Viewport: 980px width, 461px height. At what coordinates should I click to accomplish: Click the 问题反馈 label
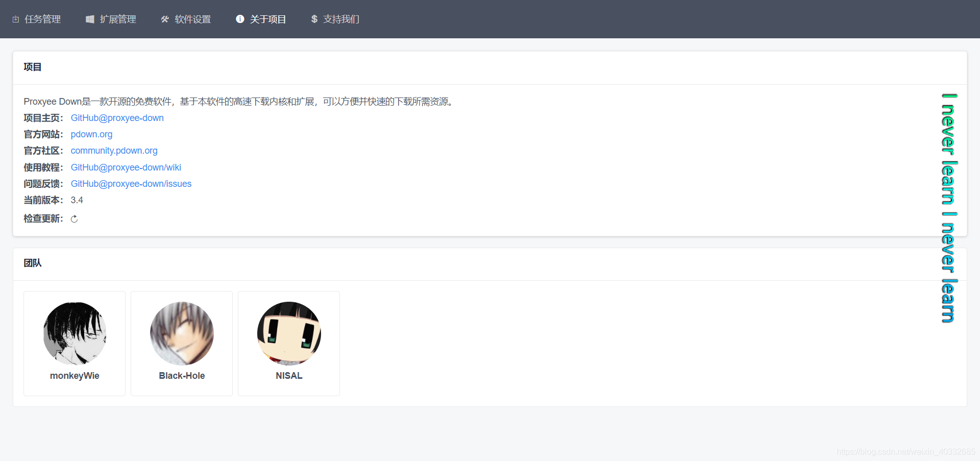point(43,184)
